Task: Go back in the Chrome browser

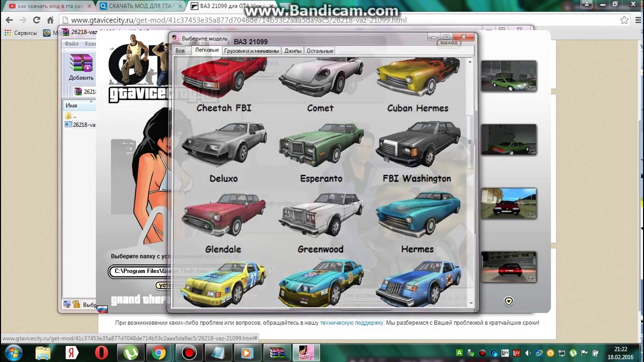Action: 9,20
